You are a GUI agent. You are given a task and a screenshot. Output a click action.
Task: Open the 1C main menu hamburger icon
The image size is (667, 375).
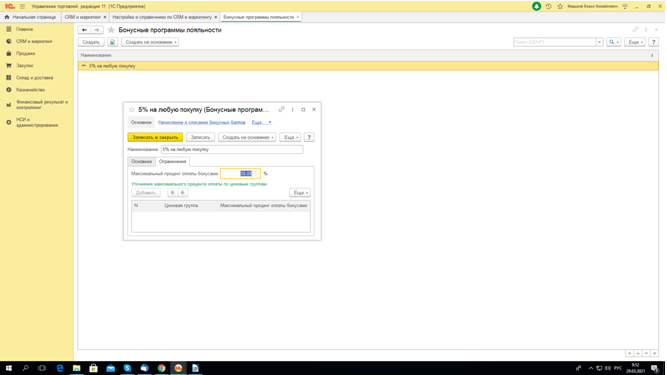pos(22,6)
